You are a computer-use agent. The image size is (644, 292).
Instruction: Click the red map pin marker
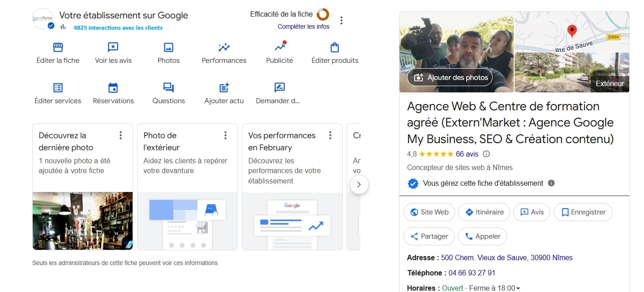[572, 31]
